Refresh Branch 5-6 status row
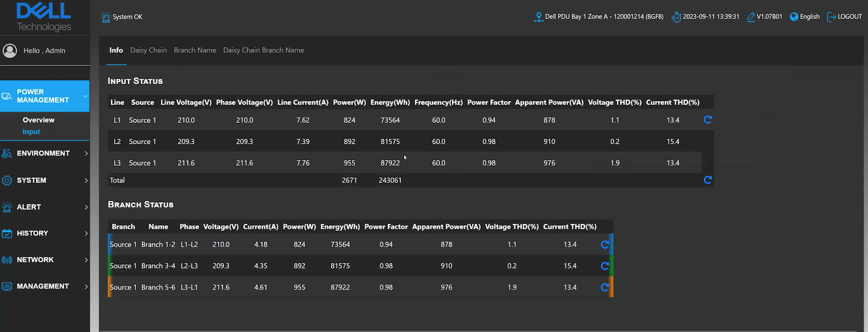This screenshot has width=868, height=332. coord(605,287)
